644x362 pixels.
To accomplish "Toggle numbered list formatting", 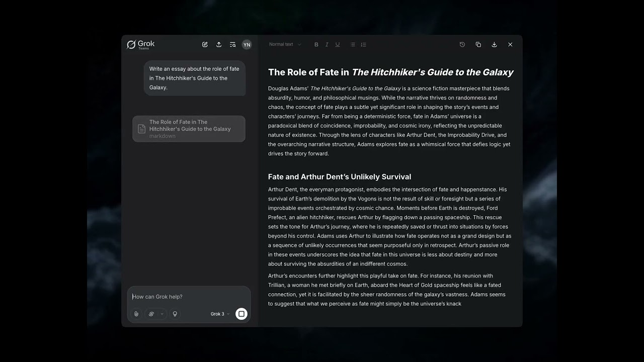I will point(363,45).
